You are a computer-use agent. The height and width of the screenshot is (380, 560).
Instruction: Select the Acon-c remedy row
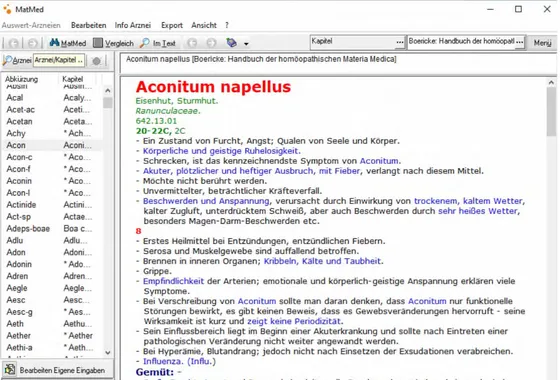pos(52,157)
